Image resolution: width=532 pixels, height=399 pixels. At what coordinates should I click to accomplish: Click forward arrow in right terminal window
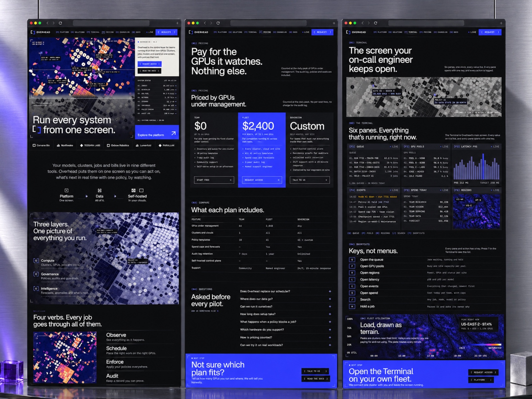point(368,23)
